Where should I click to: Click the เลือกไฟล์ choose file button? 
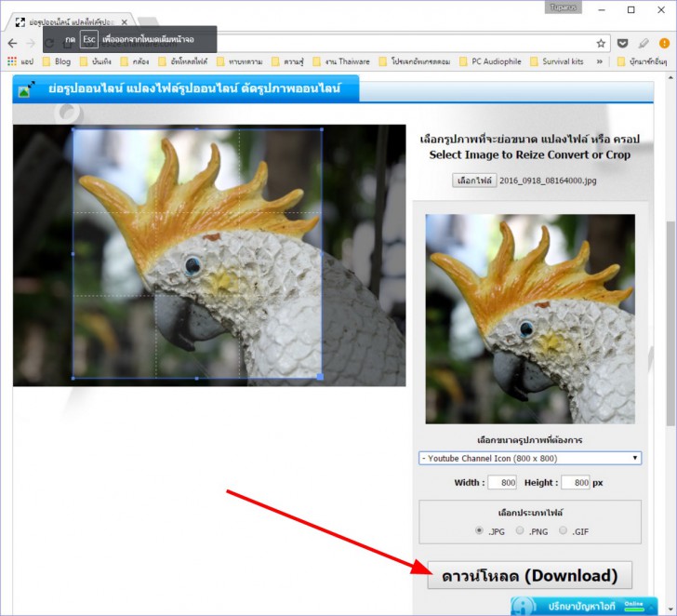474,181
